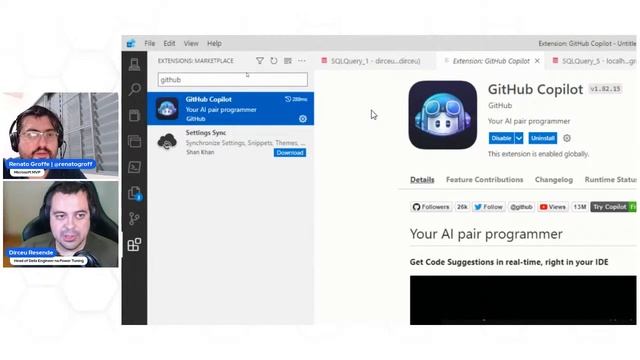This screenshot has height=360, width=640.
Task: Click the Dirceu Resende webcam thumbnail
Action: tap(60, 224)
